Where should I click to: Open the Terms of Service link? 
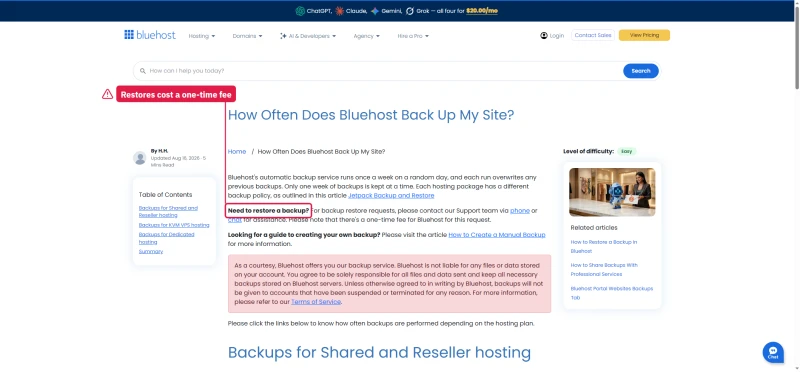click(x=316, y=302)
